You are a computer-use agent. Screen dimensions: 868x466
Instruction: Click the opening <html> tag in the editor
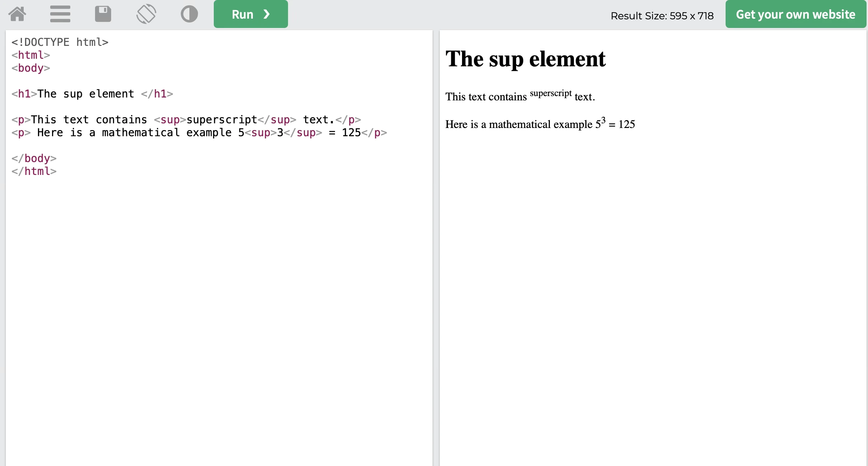(x=31, y=55)
